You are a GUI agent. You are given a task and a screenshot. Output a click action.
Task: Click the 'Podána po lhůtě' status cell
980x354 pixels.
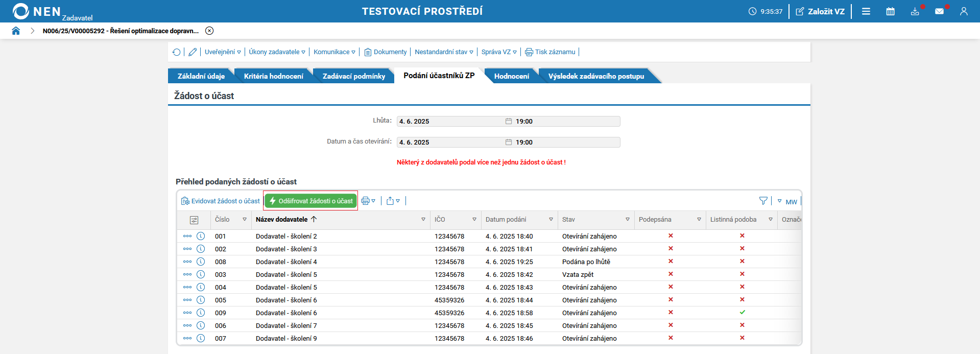[586, 262]
